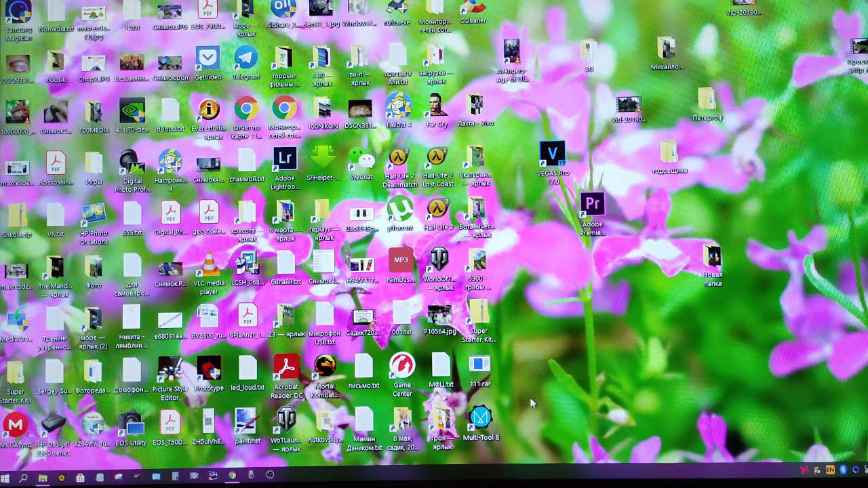868x488 pixels.
Task: Open Acrobat Reader DC shortcut
Action: pyautogui.click(x=286, y=367)
